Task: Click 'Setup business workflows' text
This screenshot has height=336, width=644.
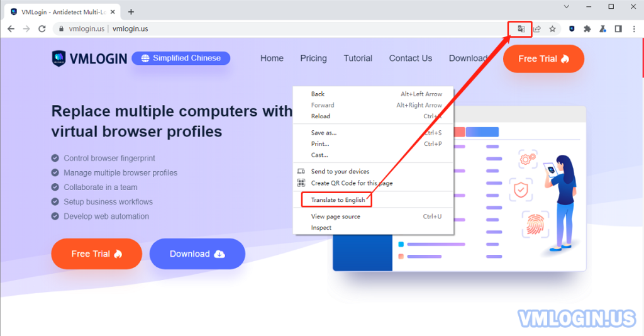Action: 108,202
